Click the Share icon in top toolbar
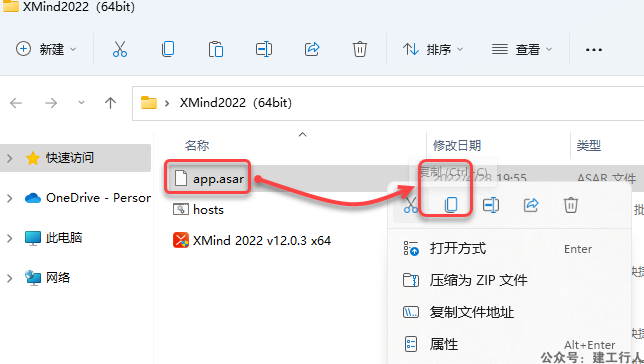 point(312,49)
